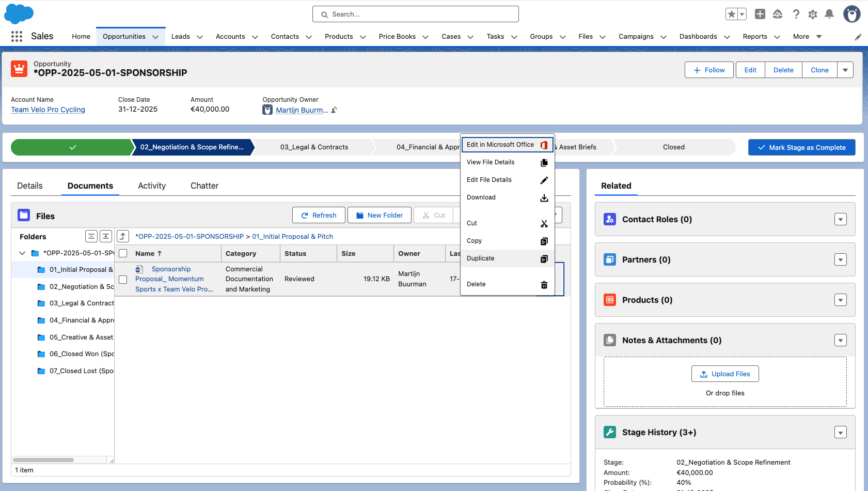This screenshot has height=491, width=868.
Task: Click the Follow button
Action: click(x=709, y=70)
